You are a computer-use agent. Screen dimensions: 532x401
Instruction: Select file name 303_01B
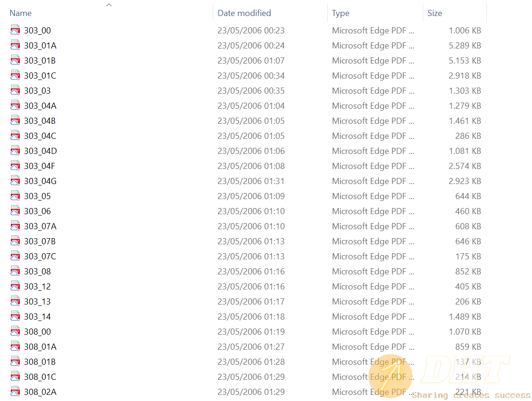[40, 61]
